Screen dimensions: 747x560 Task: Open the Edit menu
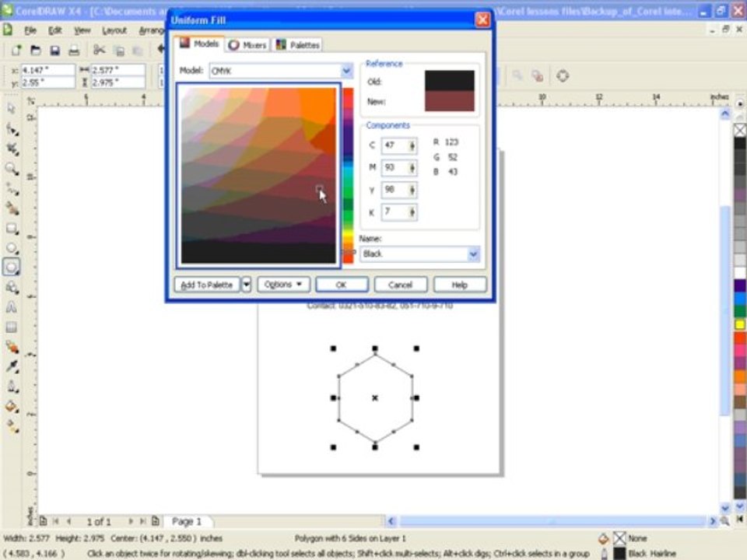pos(54,30)
